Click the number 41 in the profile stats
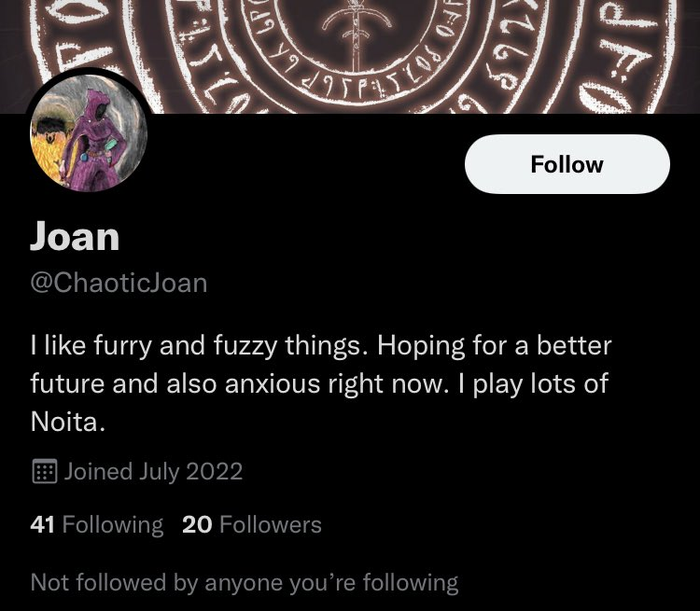Viewport: 700px width, 611px height. tap(43, 525)
